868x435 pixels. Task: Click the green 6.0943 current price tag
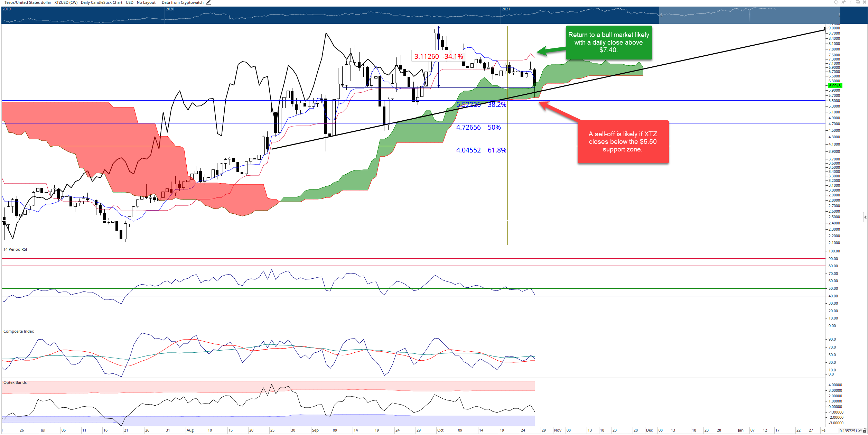tap(835, 86)
